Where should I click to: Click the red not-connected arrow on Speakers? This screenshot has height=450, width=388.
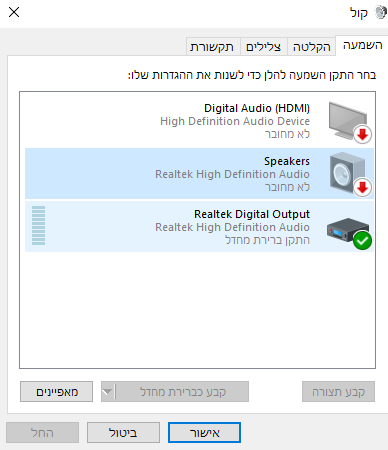coord(362,188)
